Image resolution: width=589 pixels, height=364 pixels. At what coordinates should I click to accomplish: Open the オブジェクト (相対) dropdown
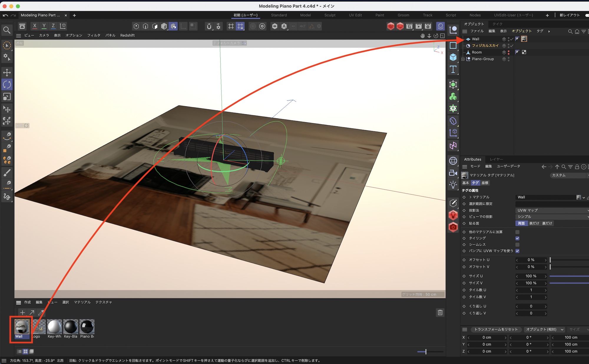(544, 329)
